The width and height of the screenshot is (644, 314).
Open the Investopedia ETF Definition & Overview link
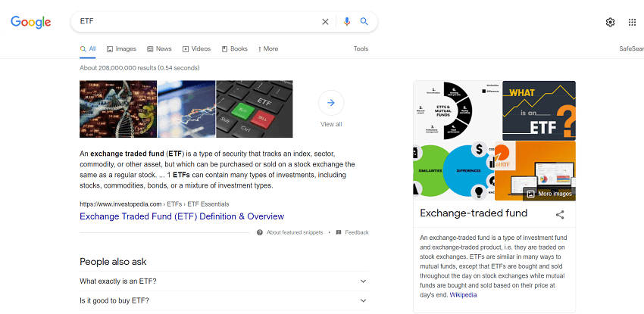pyautogui.click(x=182, y=216)
